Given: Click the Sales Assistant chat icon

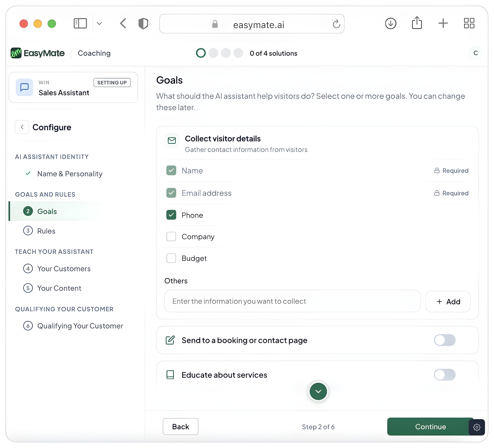Looking at the screenshot, I should [x=24, y=87].
